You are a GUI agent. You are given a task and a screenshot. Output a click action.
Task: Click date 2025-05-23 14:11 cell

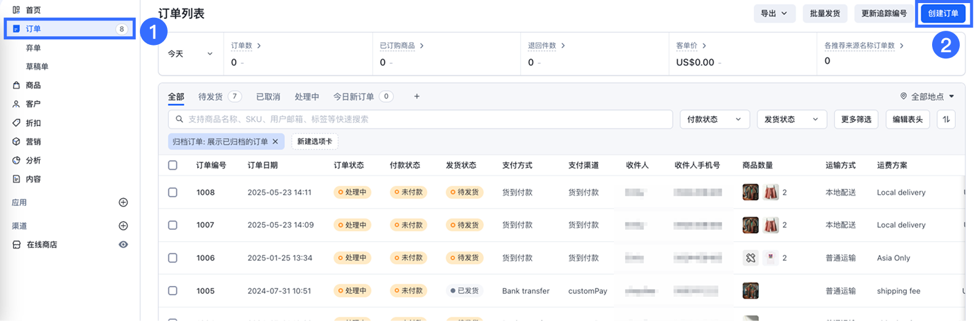point(279,192)
